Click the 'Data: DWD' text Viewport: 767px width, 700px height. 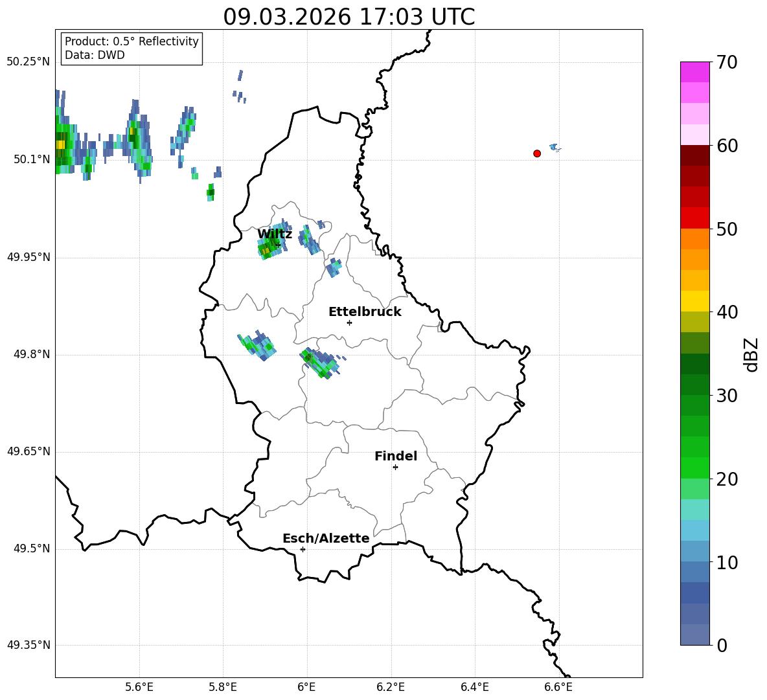(95, 55)
